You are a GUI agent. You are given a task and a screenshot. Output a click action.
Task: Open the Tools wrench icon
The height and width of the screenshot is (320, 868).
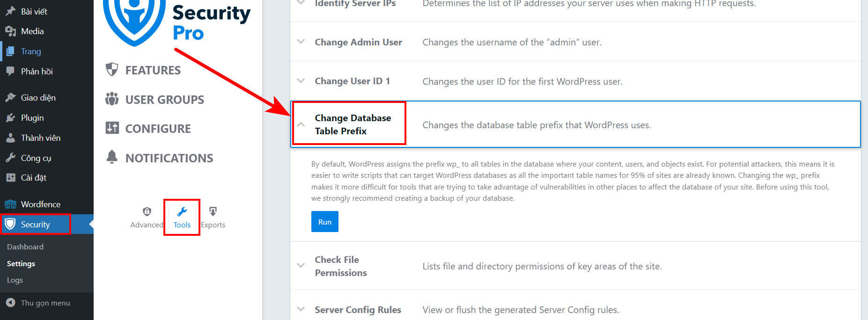coord(182,211)
